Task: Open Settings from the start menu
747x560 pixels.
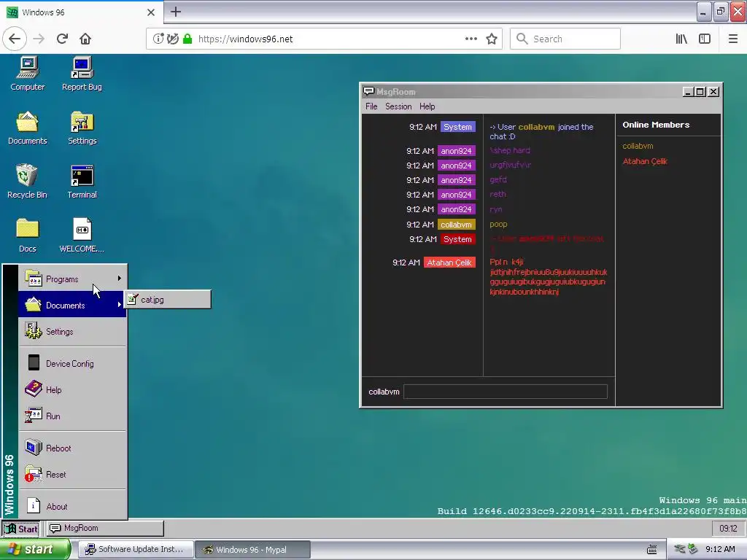Action: (x=72, y=332)
